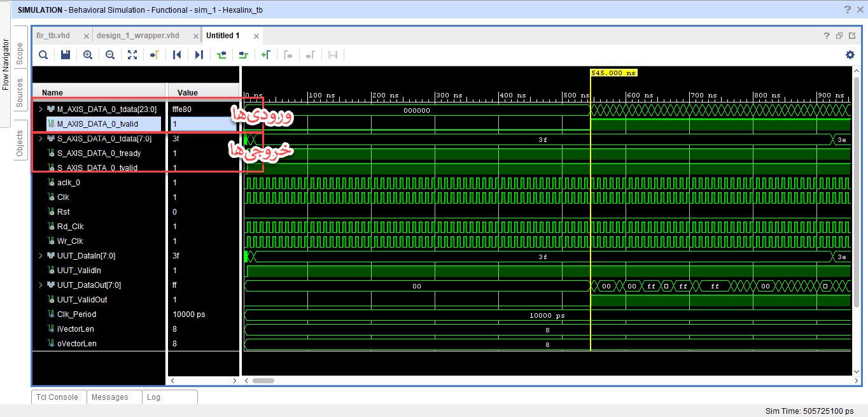The height and width of the screenshot is (417, 868).
Task: Zoom fit the full waveform
Action: click(132, 55)
